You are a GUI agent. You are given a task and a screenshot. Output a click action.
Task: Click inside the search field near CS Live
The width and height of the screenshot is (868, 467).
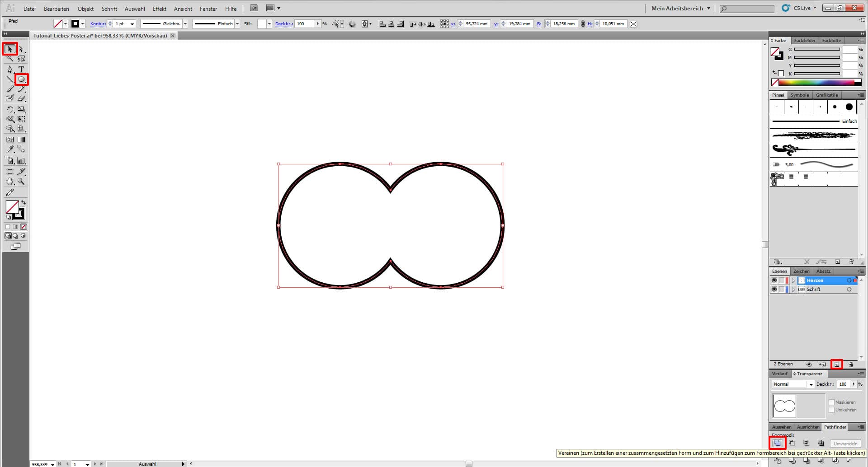click(746, 8)
